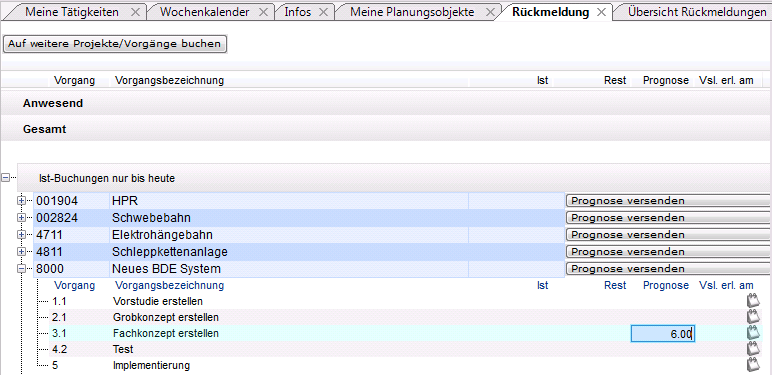Click Auf weitere Projekte/Vorgänge buchen button

click(115, 44)
